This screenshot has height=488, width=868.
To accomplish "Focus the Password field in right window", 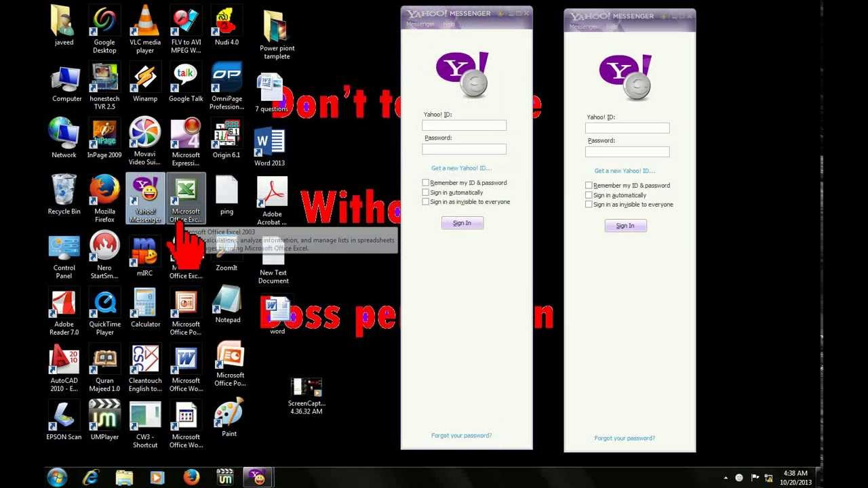I will [x=627, y=152].
